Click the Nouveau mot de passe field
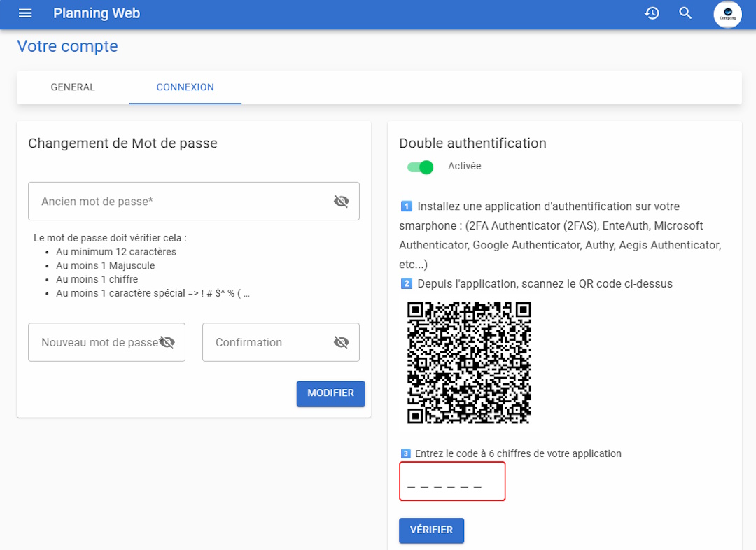Image resolution: width=756 pixels, height=550 pixels. (106, 342)
